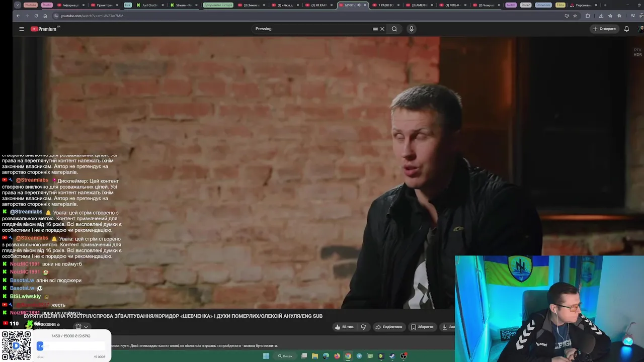The width and height of the screenshot is (644, 362).
Task: Open the YouTube hamburger guide menu
Action: pos(22,29)
